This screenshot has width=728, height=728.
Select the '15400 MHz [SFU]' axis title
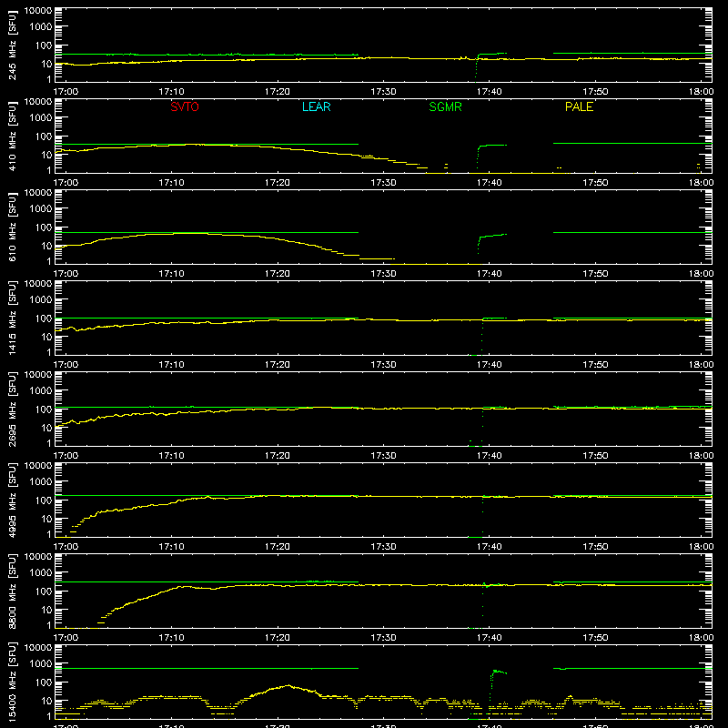(13, 682)
